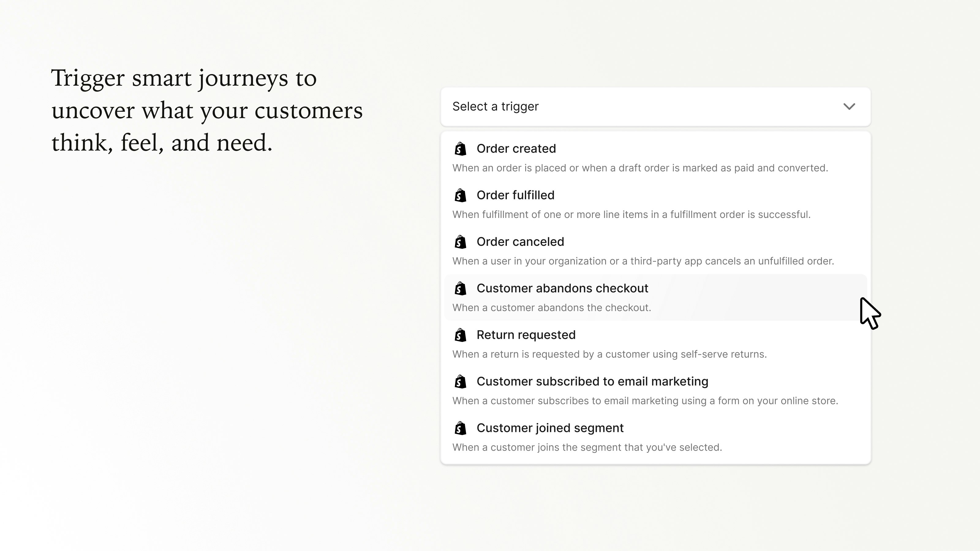Pick the Customer joined segment trigger
The height and width of the screenshot is (551, 980).
coord(550,428)
